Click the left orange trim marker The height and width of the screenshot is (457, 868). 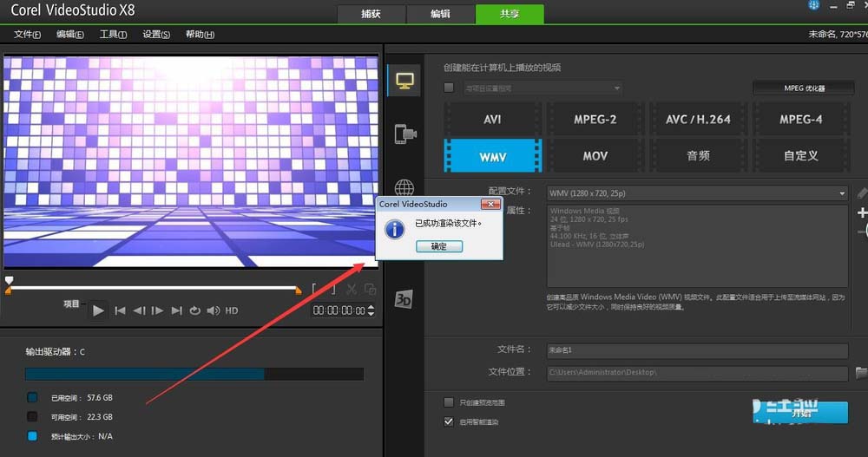8,291
